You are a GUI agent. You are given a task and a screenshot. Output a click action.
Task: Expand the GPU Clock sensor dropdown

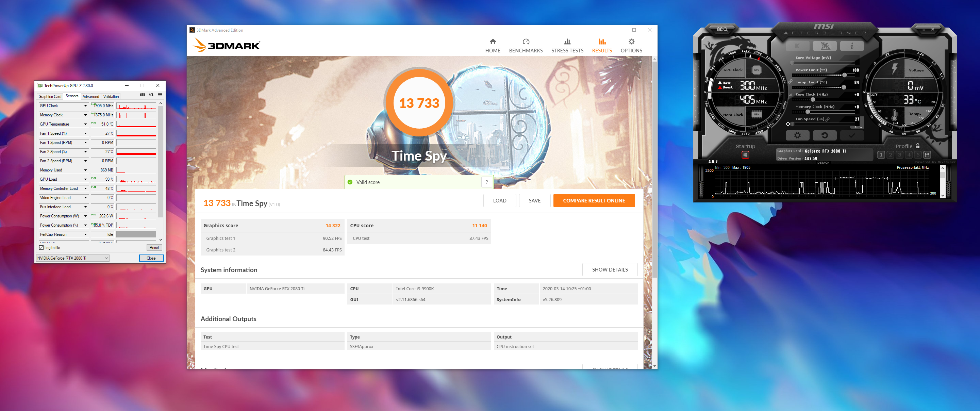tap(85, 106)
